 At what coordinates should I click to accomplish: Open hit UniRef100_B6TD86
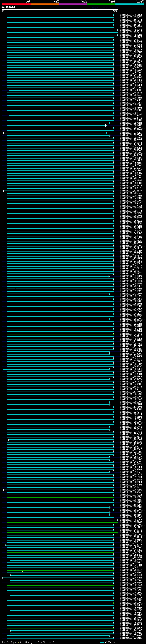tap(131, 20)
